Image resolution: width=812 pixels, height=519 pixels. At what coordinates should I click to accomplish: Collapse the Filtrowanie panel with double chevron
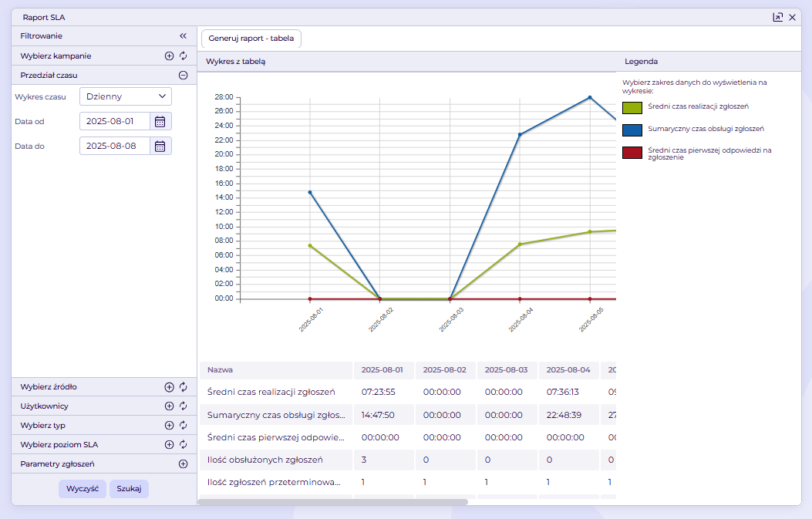(x=183, y=35)
